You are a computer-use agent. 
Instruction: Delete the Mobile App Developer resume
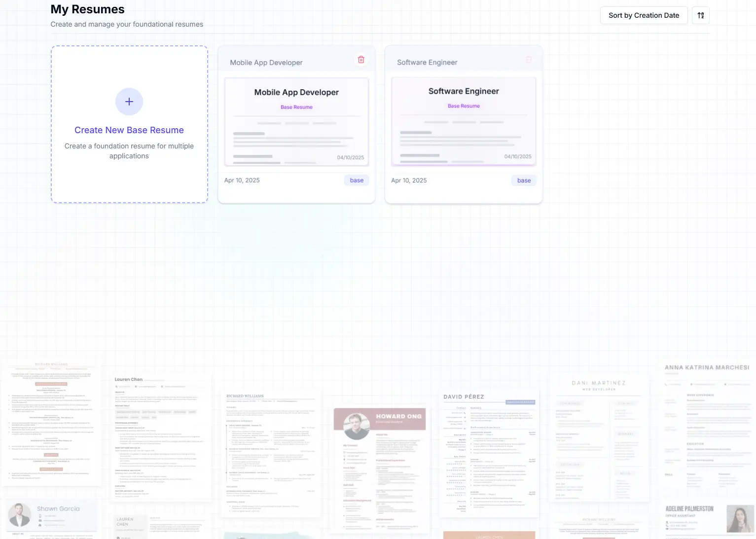click(360, 59)
